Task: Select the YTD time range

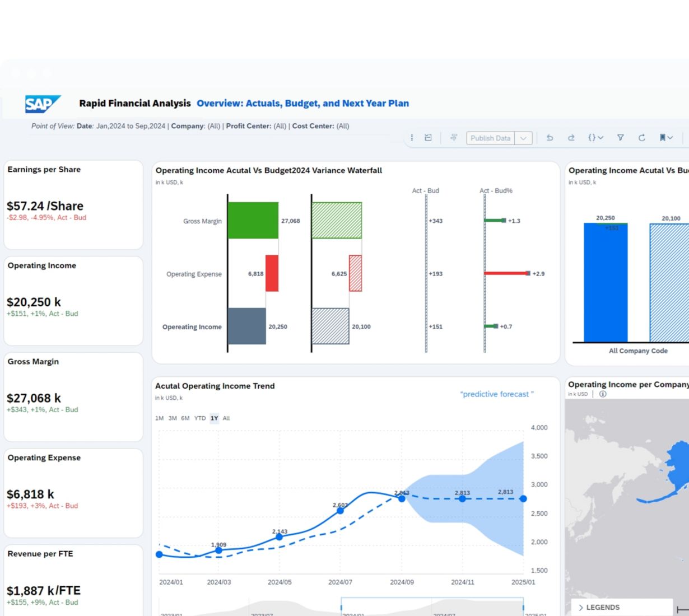Action: [200, 418]
